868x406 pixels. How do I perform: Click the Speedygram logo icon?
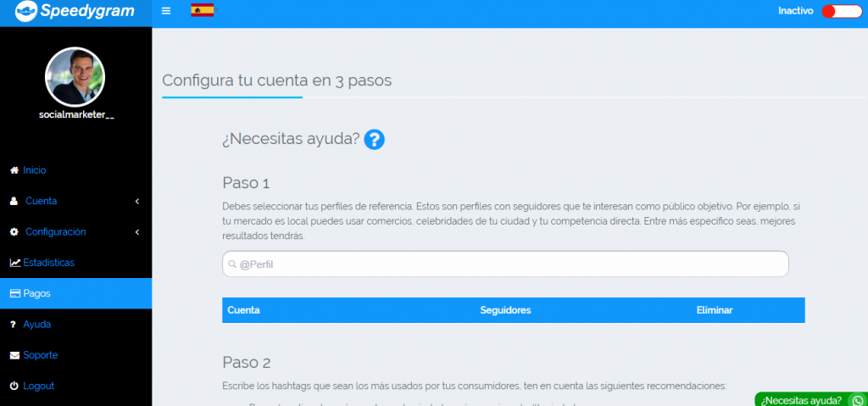26,11
